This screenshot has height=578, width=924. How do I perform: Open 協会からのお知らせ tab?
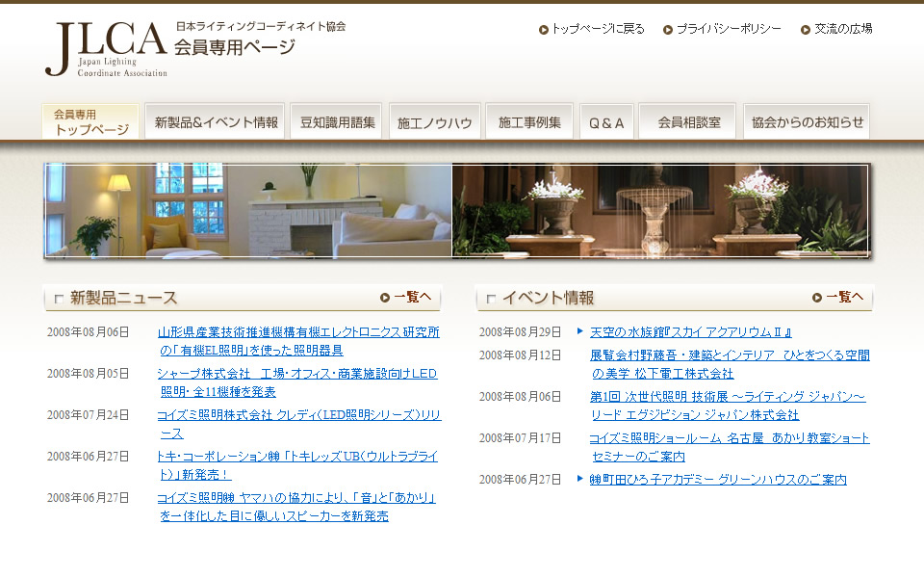click(x=807, y=121)
